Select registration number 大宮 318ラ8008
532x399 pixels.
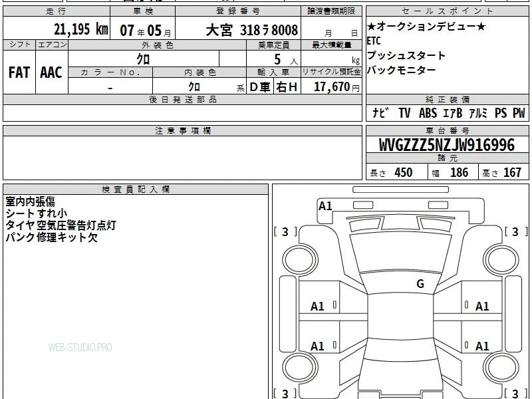[252, 30]
